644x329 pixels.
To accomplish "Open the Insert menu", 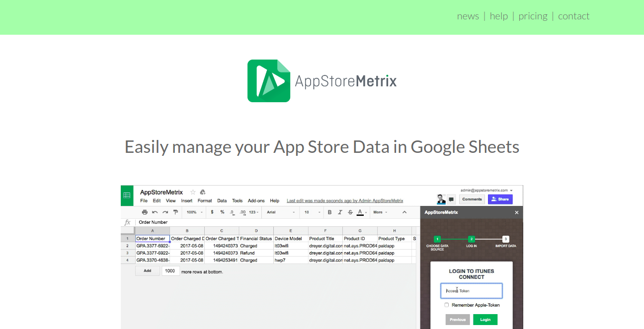I will tap(187, 201).
